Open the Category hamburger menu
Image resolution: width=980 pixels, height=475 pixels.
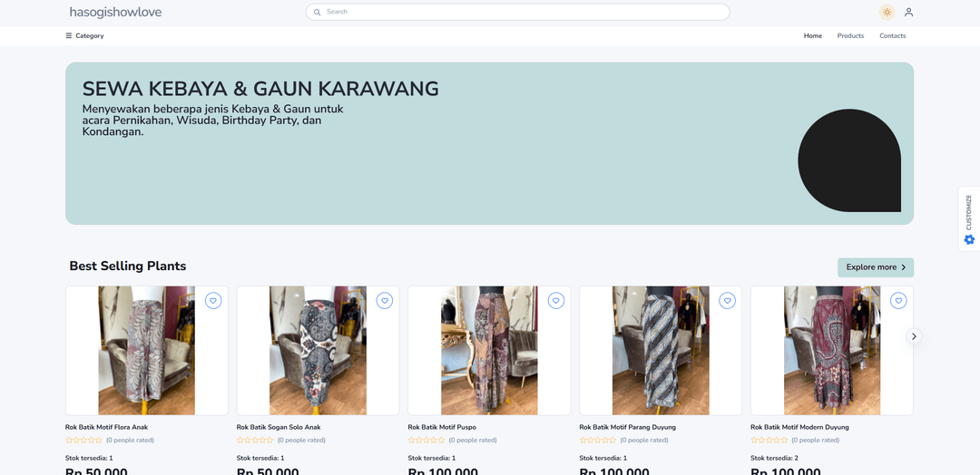[x=84, y=35]
